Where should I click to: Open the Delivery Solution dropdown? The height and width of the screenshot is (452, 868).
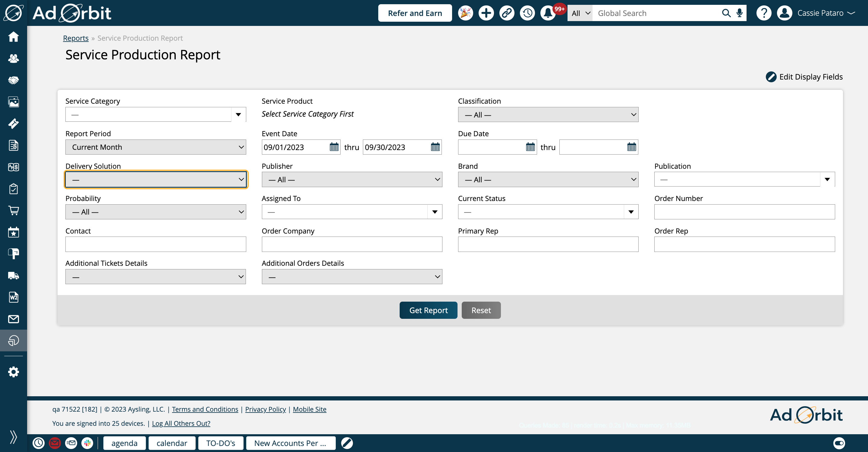point(156,180)
